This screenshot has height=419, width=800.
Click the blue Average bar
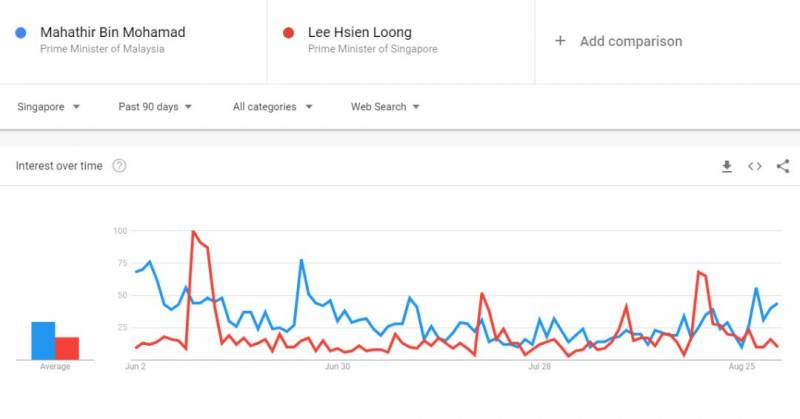(x=43, y=340)
